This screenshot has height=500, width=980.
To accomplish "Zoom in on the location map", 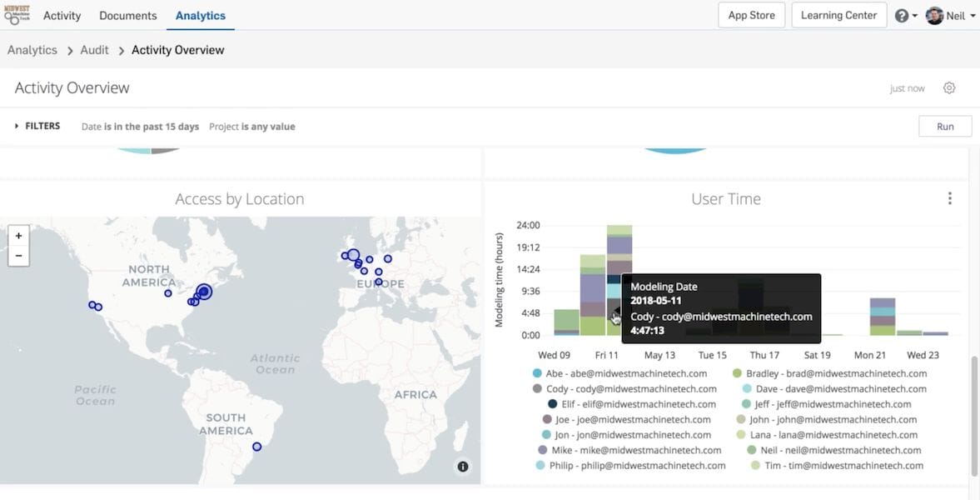I will tap(18, 236).
